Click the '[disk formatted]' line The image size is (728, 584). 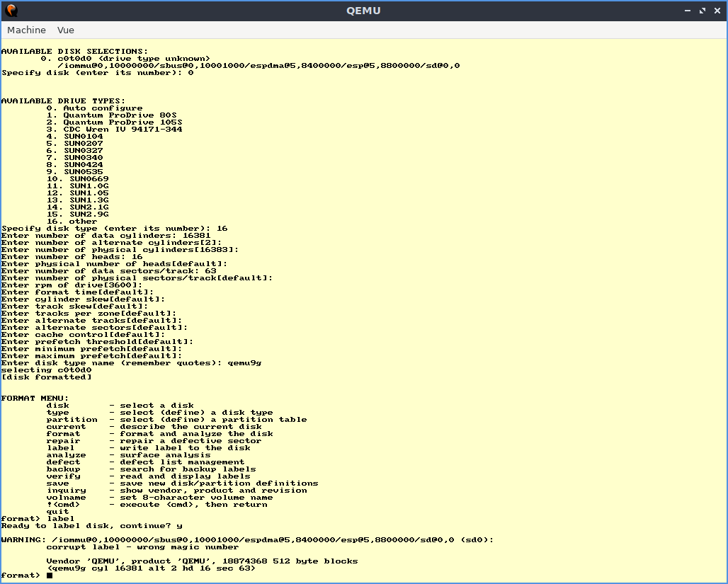pos(46,377)
